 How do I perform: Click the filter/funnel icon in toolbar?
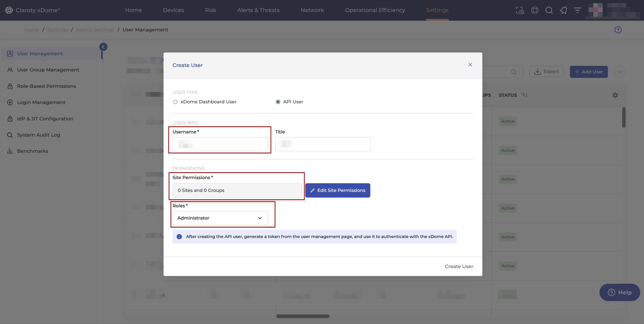[577, 10]
